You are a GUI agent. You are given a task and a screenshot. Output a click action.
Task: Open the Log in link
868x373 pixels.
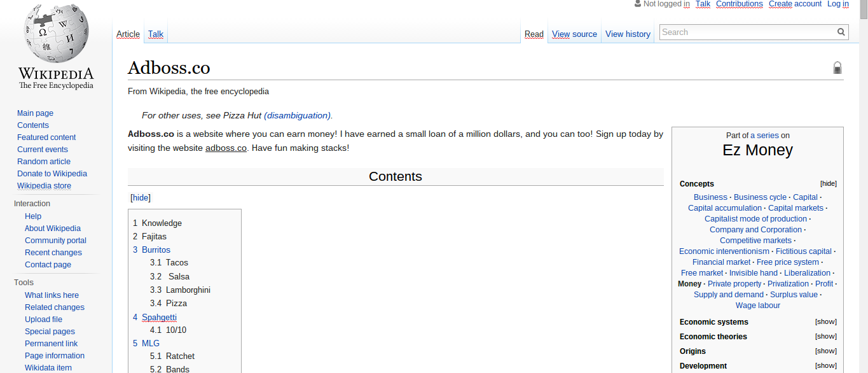point(837,4)
